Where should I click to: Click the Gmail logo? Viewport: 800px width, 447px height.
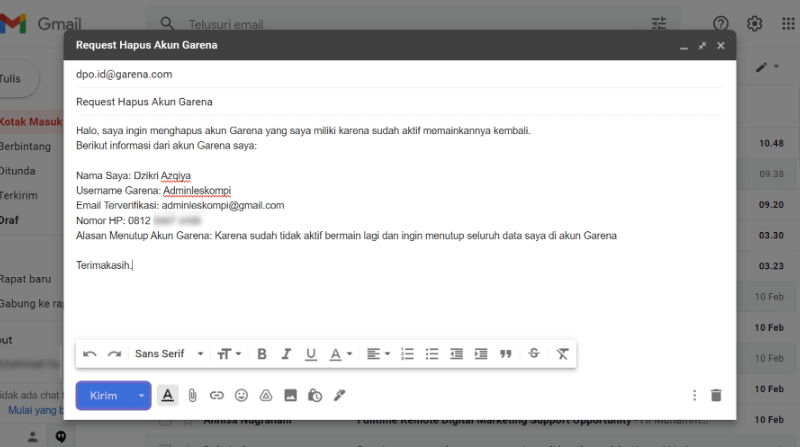(x=41, y=23)
